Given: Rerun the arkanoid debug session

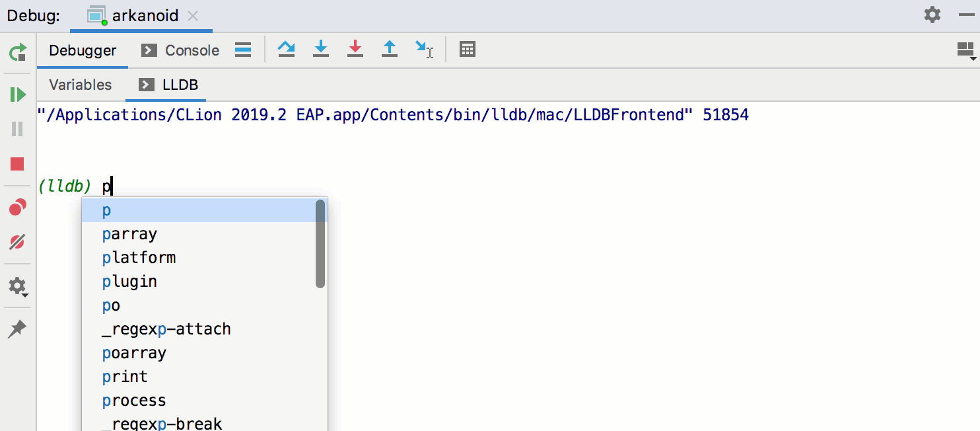Looking at the screenshot, I should click(x=17, y=52).
